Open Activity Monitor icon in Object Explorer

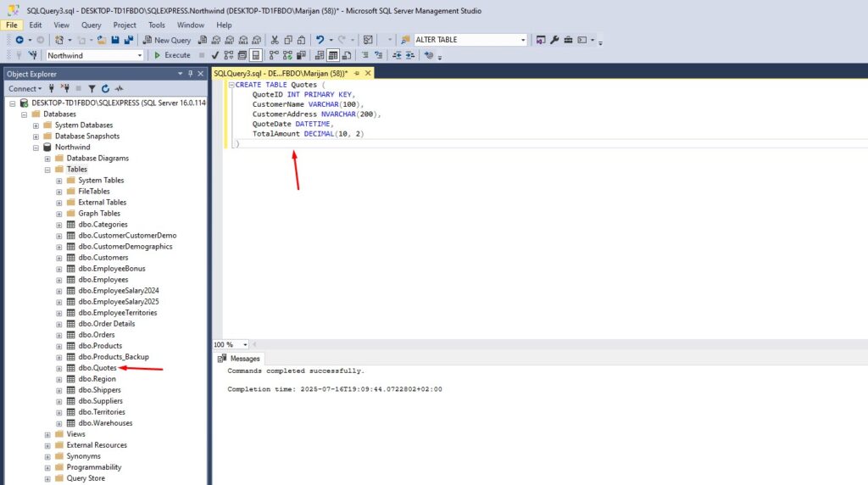(119, 88)
